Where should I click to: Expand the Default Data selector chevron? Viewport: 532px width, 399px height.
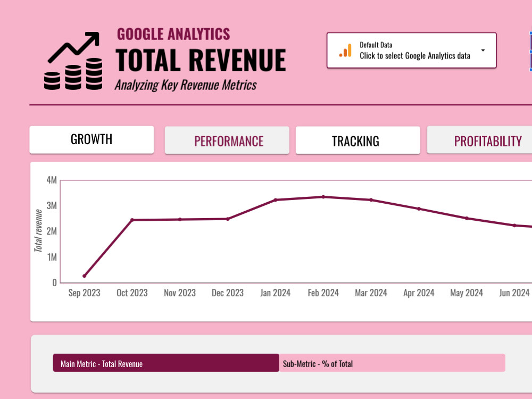483,50
